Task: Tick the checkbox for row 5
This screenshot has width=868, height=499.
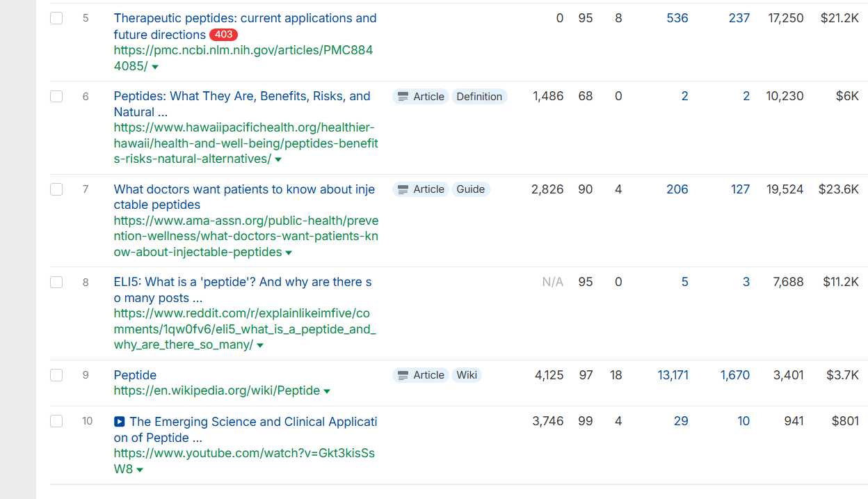Action: 56,18
